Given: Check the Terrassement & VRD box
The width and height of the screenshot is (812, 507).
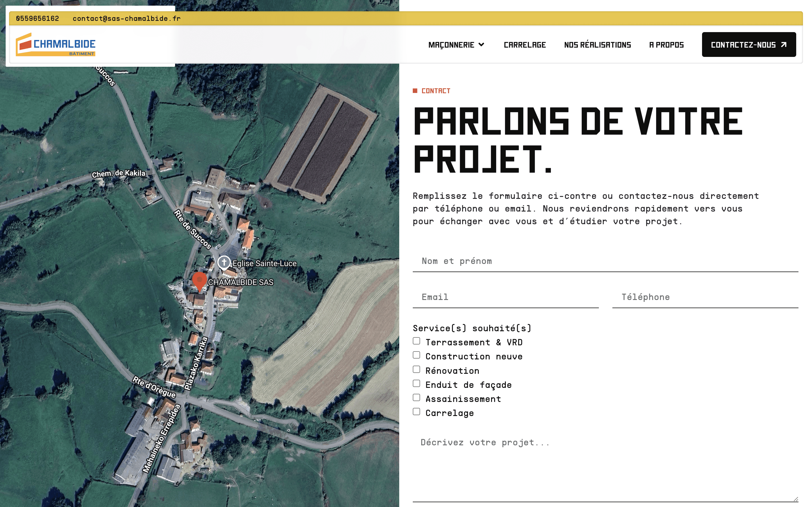Looking at the screenshot, I should (416, 341).
